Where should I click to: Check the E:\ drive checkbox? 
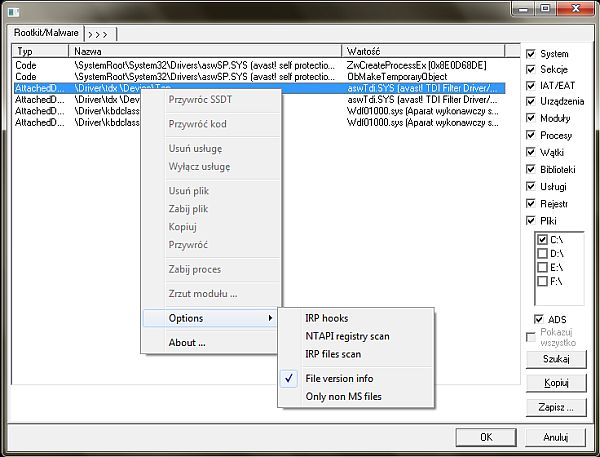click(x=542, y=267)
